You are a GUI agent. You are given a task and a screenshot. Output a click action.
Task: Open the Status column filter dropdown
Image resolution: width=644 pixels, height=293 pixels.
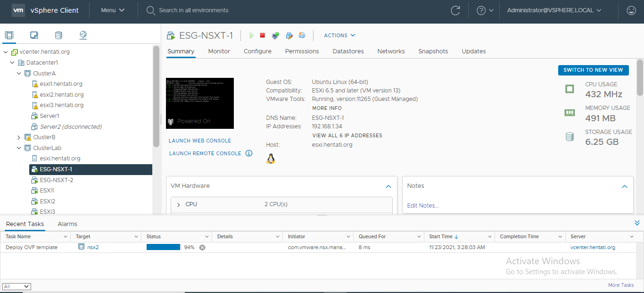coord(207,237)
